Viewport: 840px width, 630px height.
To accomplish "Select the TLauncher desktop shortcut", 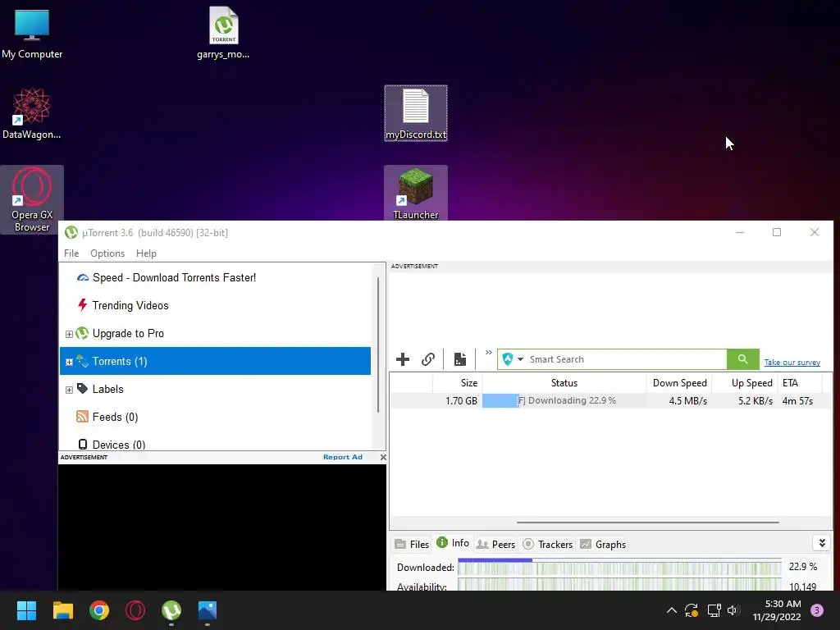I will pyautogui.click(x=416, y=194).
